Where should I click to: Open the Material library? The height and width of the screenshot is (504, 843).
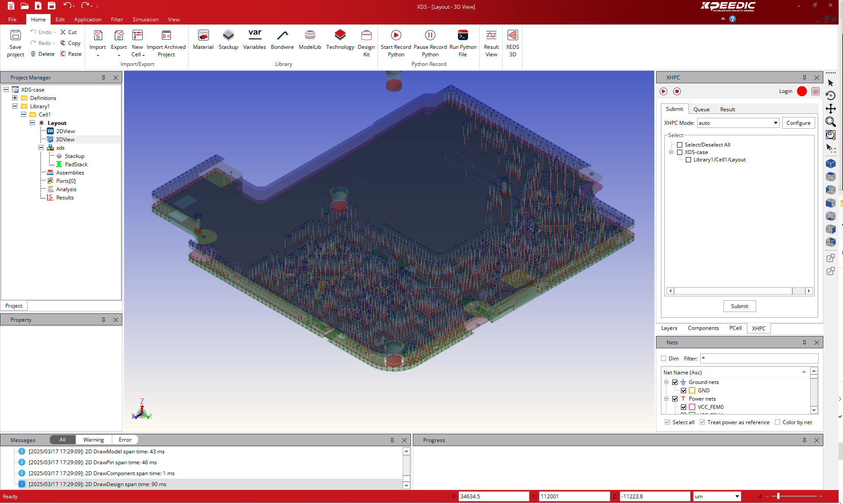point(203,40)
